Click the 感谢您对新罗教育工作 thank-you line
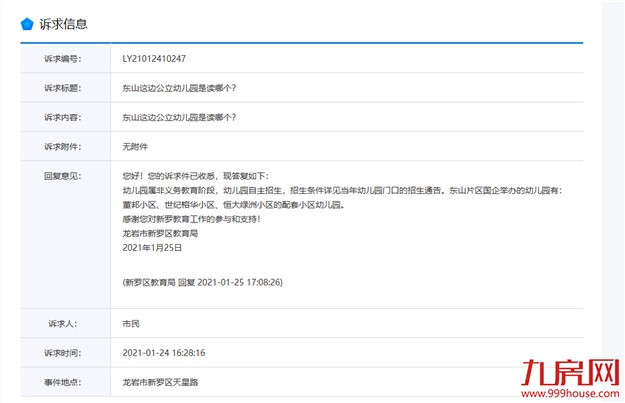The height and width of the screenshot is (403, 625). 191,219
